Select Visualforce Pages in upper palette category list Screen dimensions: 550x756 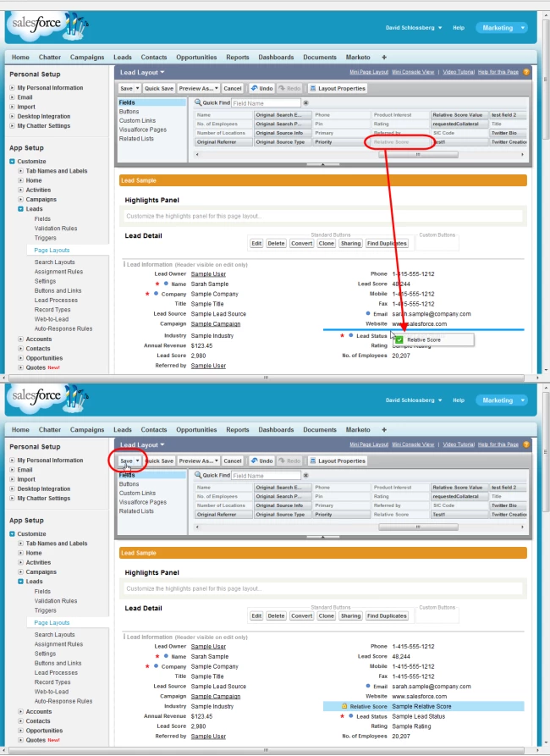pyautogui.click(x=143, y=130)
